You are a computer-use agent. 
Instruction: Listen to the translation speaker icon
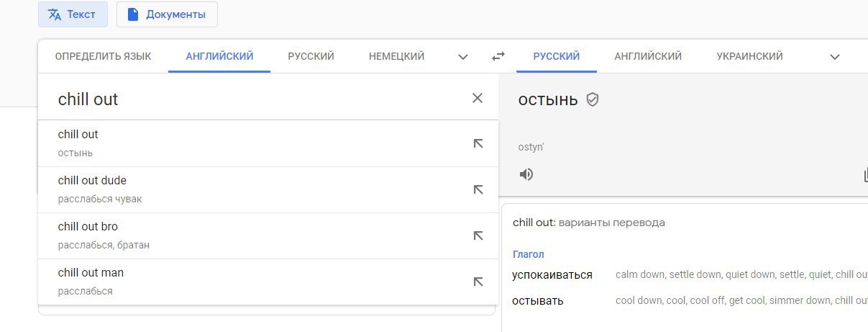526,174
